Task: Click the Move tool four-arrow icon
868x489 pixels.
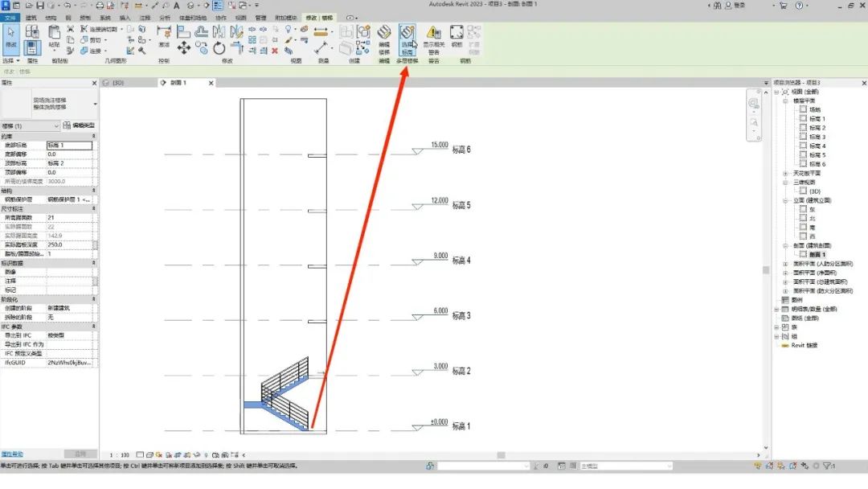Action: tap(184, 48)
